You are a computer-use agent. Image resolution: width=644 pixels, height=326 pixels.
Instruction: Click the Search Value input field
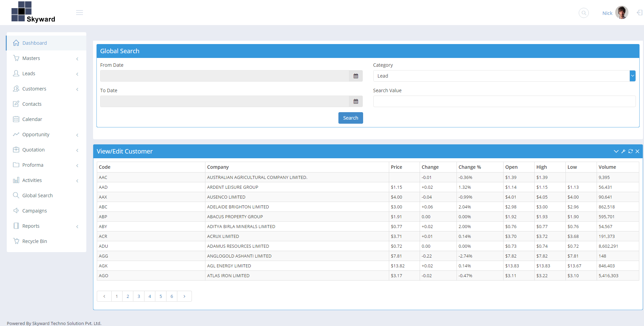point(504,101)
